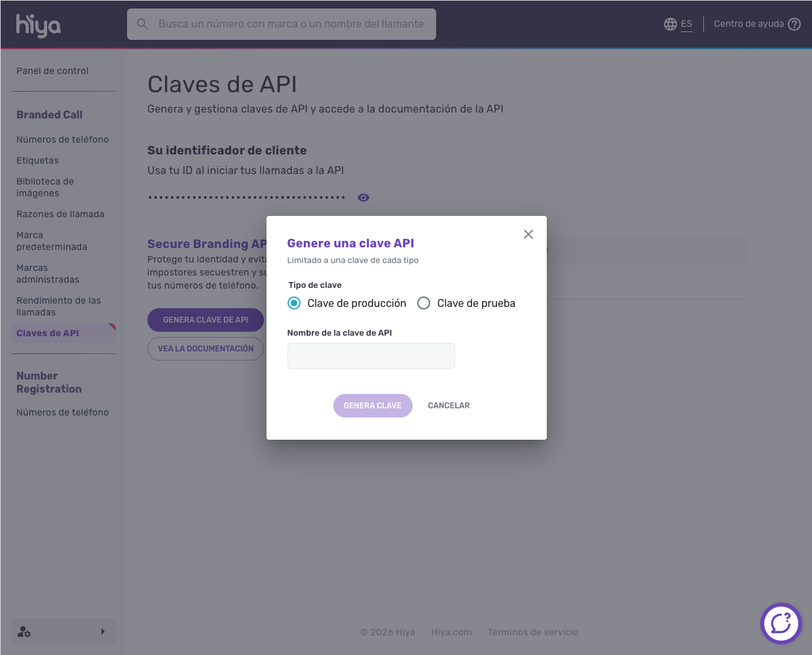The height and width of the screenshot is (655, 812).
Task: Select Clave de prueba radio option
Action: click(x=424, y=303)
